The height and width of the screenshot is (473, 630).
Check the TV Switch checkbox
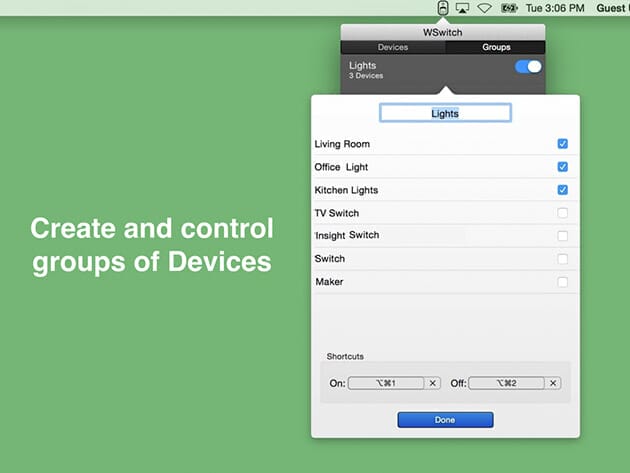point(562,213)
